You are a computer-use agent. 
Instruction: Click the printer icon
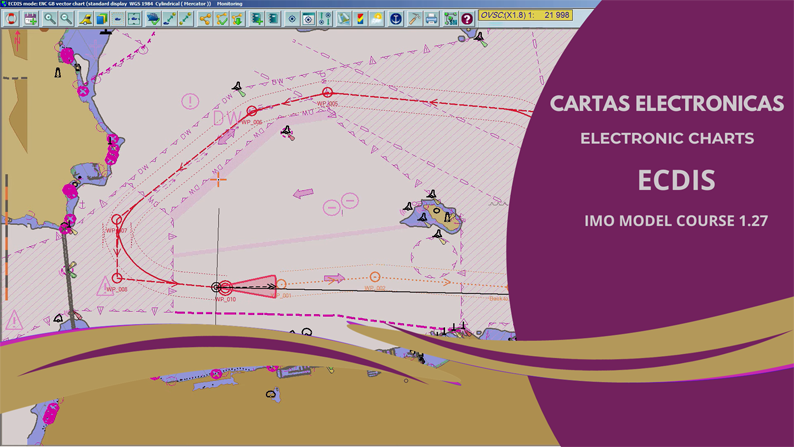click(x=431, y=19)
